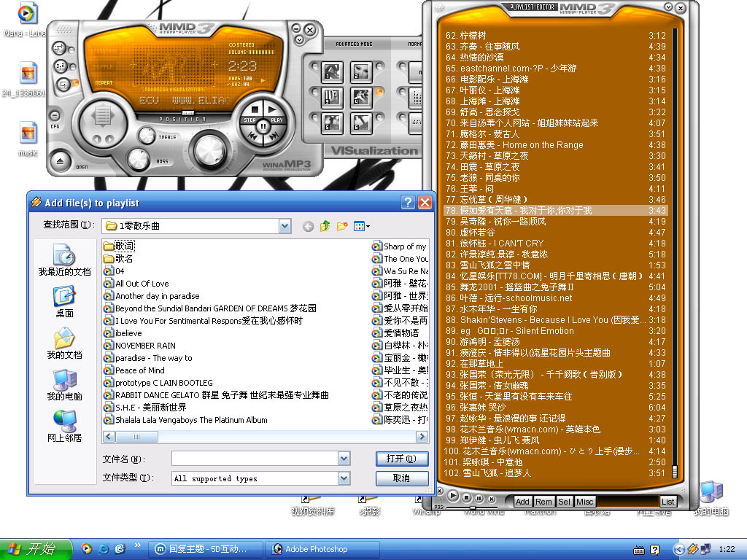Viewport: 747px width, 560px height.
Task: Select file NOVEMBER RAIN
Action: click(140, 346)
